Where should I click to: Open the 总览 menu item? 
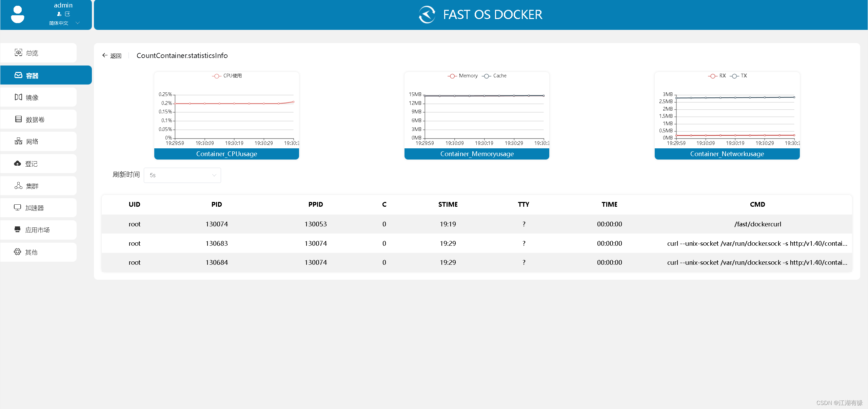[39, 53]
